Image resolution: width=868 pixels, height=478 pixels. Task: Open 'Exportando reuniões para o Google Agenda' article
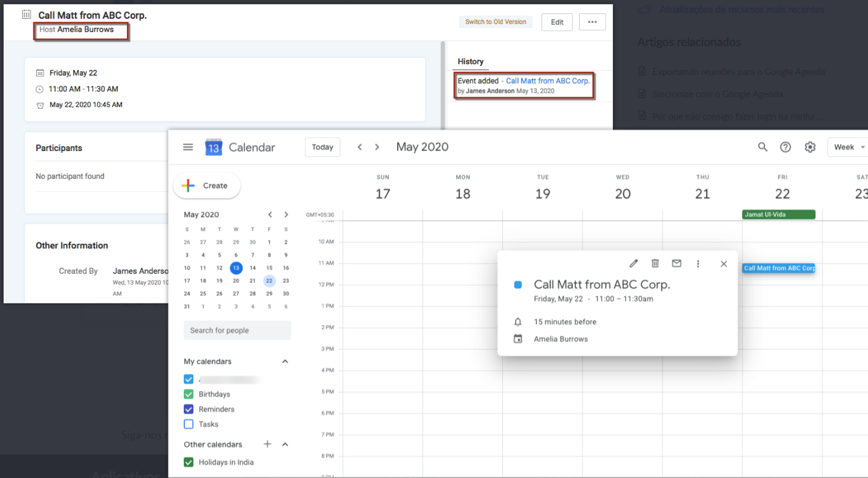pos(739,72)
